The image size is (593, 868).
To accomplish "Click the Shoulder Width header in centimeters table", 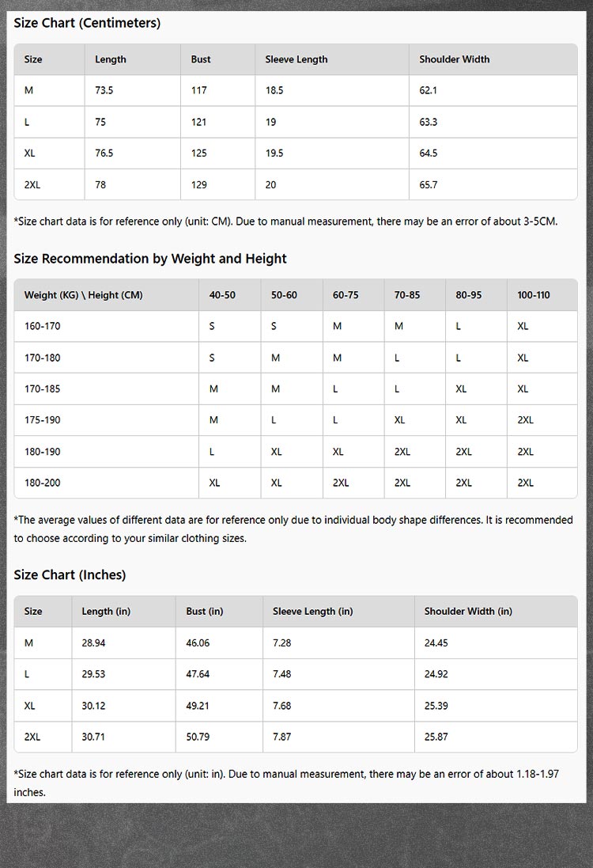I will click(x=454, y=59).
